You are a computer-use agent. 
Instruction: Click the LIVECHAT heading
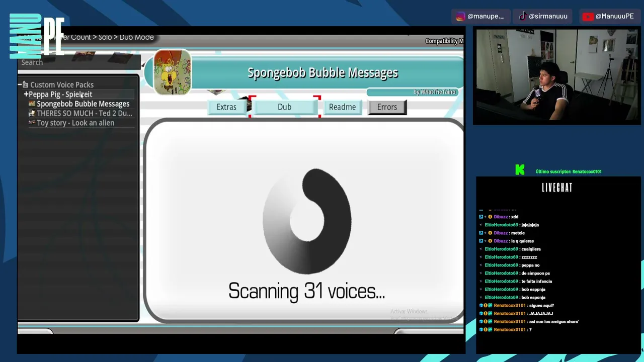tap(557, 188)
